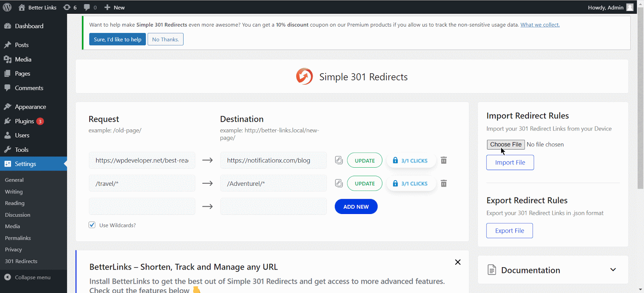Open Writing settings submenu
644x293 pixels.
14,191
